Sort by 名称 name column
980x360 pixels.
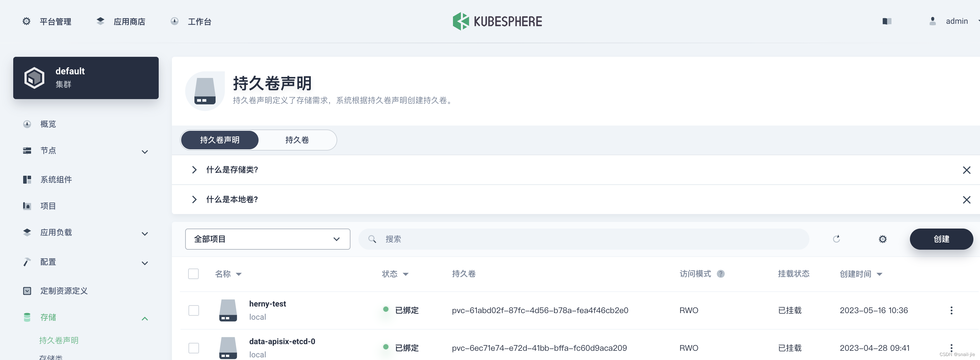point(228,274)
